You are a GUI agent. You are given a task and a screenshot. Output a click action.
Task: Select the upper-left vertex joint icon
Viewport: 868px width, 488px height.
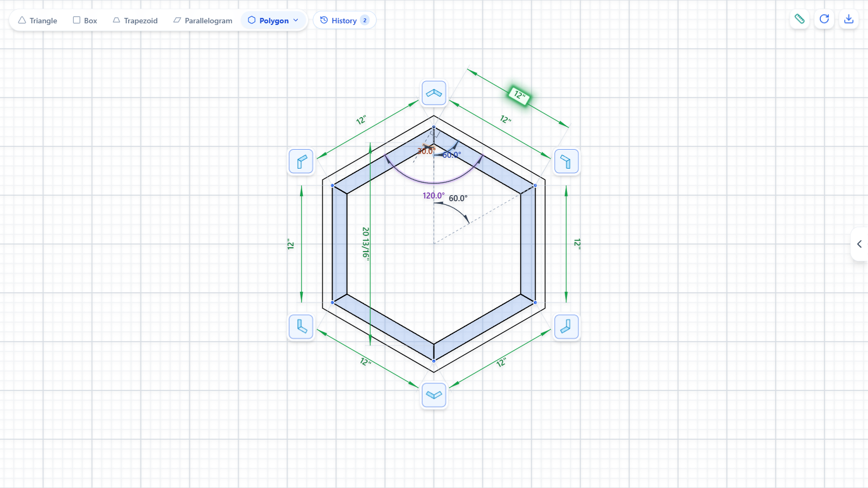[301, 162]
